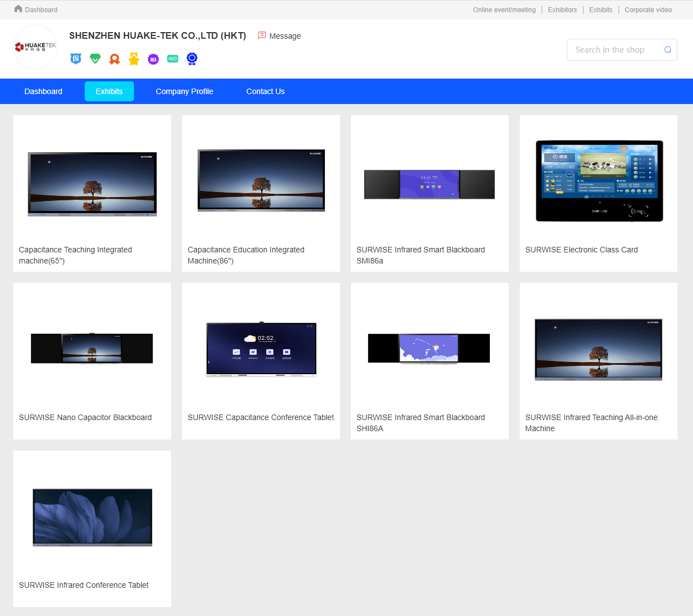693x616 pixels.
Task: Open the Contact Us tab
Action: (x=266, y=91)
